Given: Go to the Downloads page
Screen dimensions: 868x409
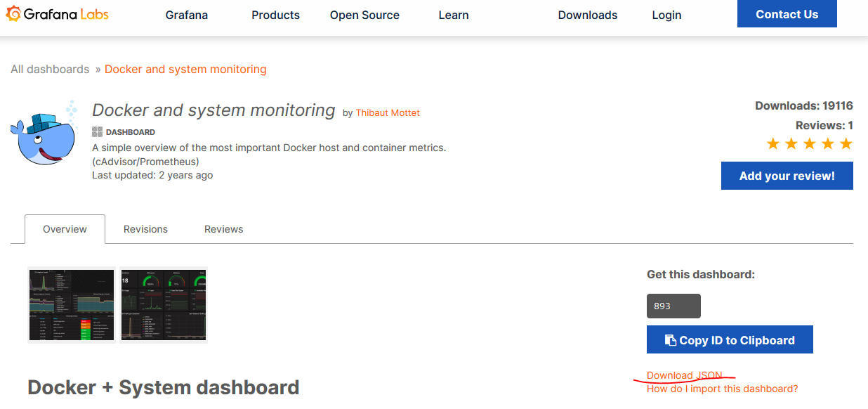Looking at the screenshot, I should click(588, 15).
